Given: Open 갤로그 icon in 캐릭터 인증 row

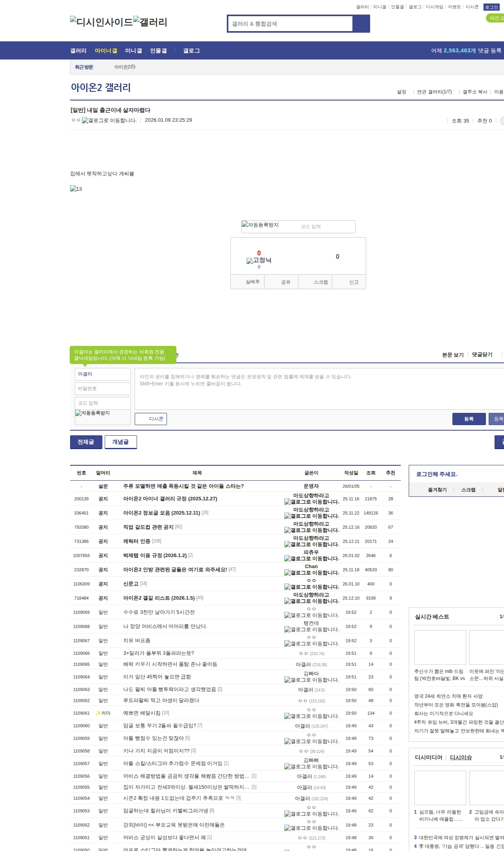Looking at the screenshot, I should [x=311, y=544].
